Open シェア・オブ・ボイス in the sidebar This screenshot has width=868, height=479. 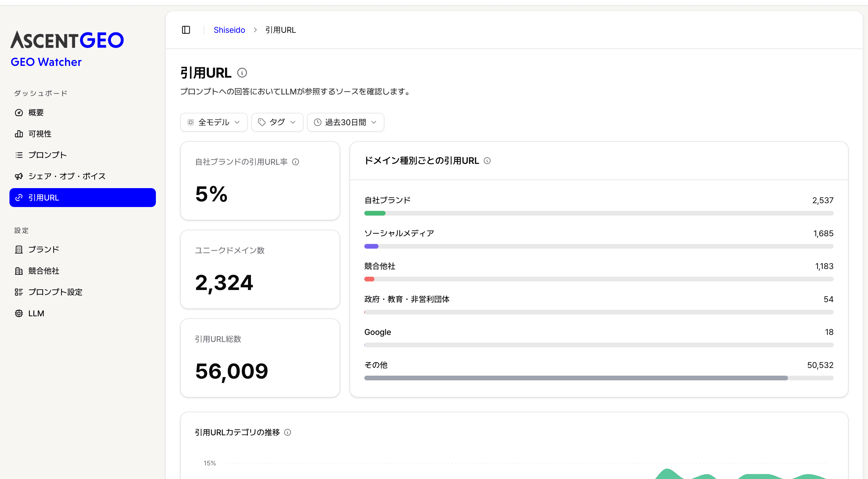tap(83, 176)
